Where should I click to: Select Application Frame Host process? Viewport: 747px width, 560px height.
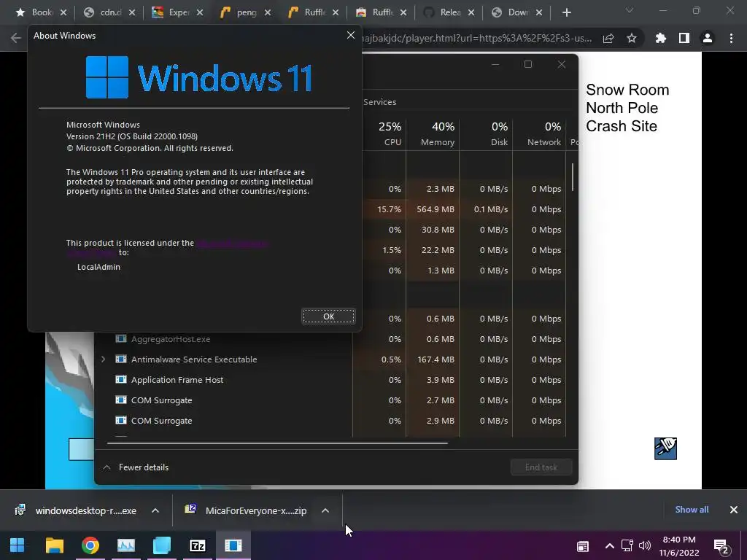click(x=177, y=379)
